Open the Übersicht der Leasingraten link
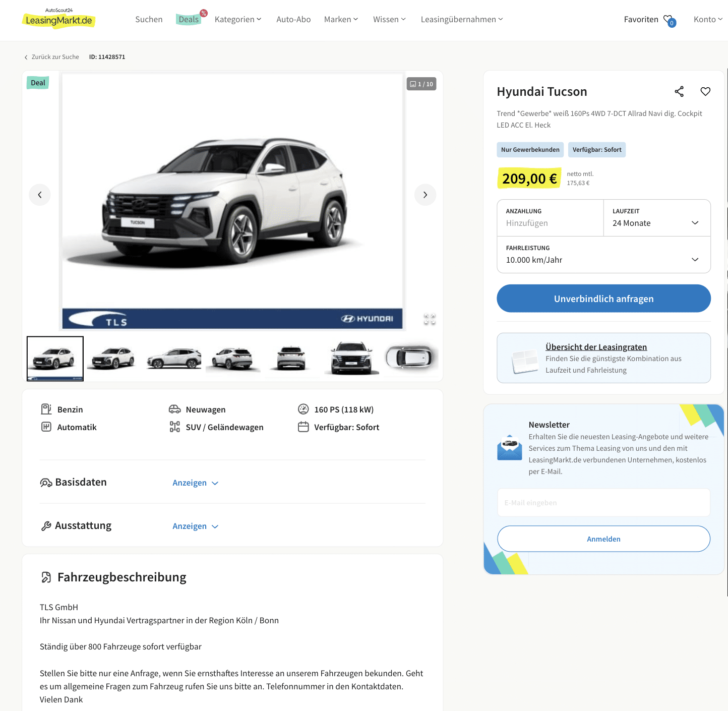 point(596,347)
